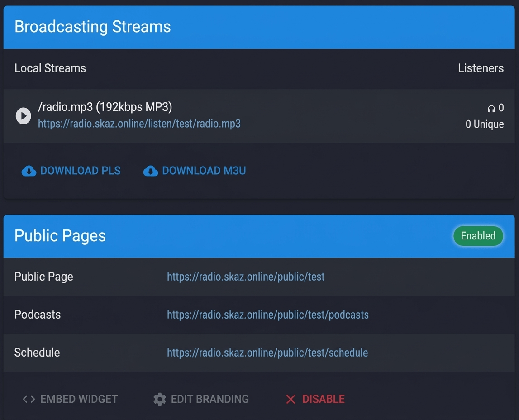
Task: Click the gear icon for Edit Branding
Action: tap(160, 399)
